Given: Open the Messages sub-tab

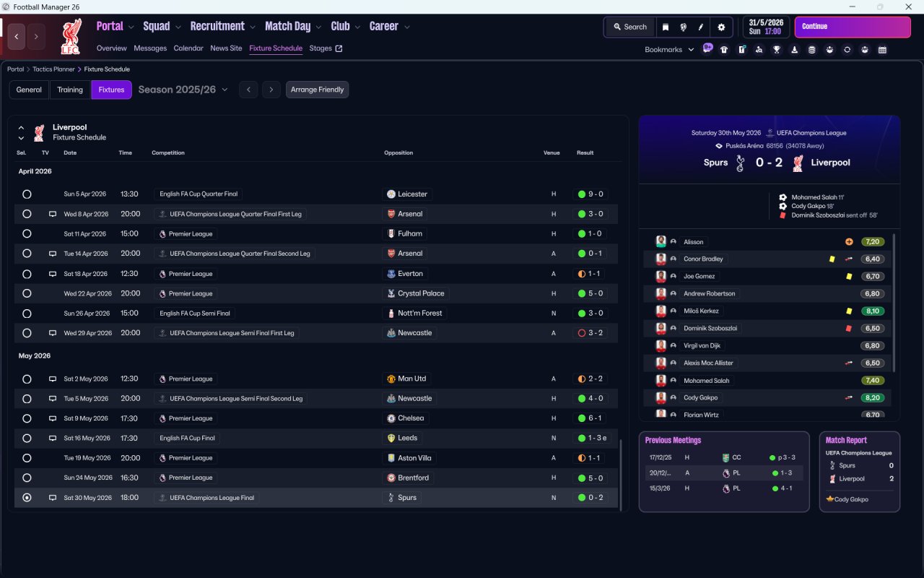Looking at the screenshot, I should [150, 48].
